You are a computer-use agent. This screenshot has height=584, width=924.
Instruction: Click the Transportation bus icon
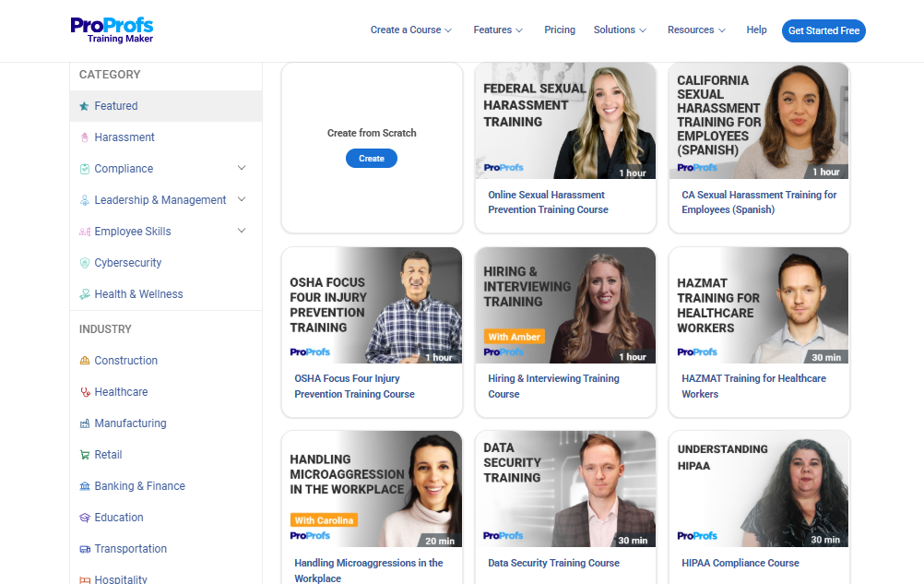click(84, 549)
